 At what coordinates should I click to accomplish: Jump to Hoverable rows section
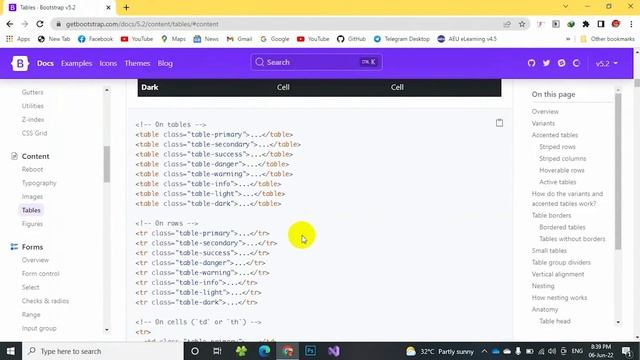coord(562,170)
